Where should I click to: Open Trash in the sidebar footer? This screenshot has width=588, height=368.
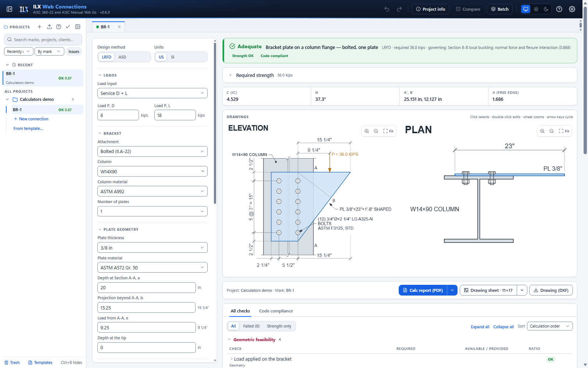click(x=12, y=362)
